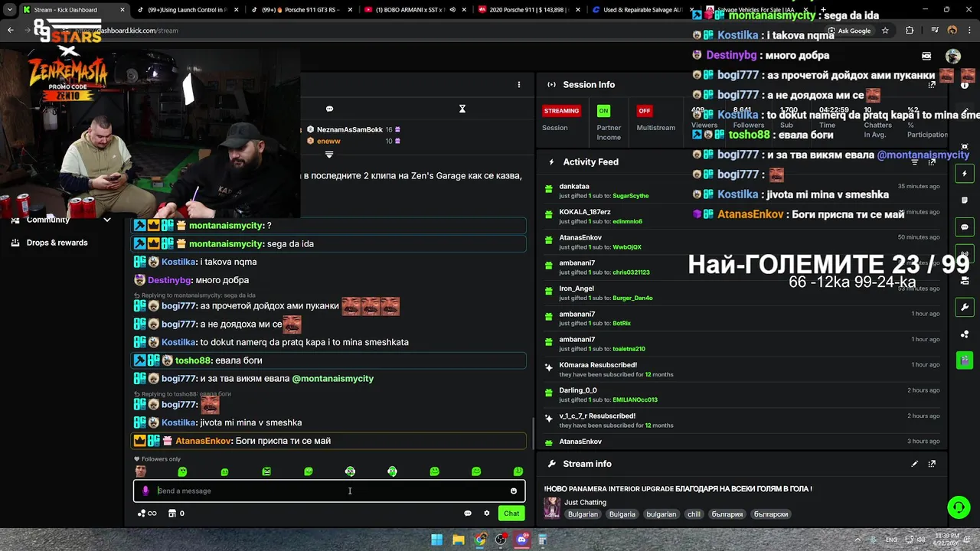Go back with browser back arrow
980x551 pixels.
[10, 31]
